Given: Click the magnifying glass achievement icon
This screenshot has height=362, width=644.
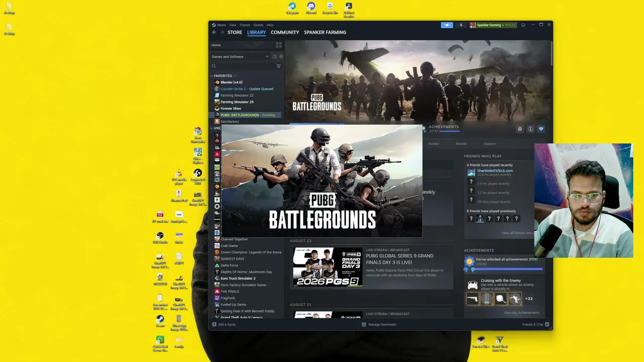Looking at the screenshot, I should click(x=501, y=299).
